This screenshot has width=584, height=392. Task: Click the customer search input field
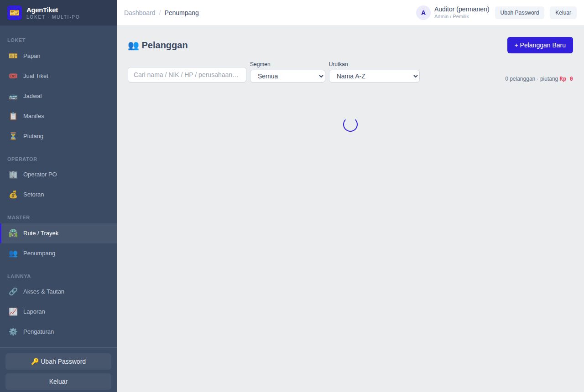pos(187,75)
